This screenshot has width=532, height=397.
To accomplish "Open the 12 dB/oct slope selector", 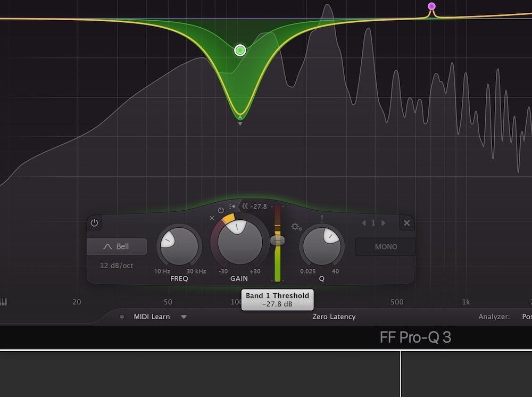I will click(117, 266).
